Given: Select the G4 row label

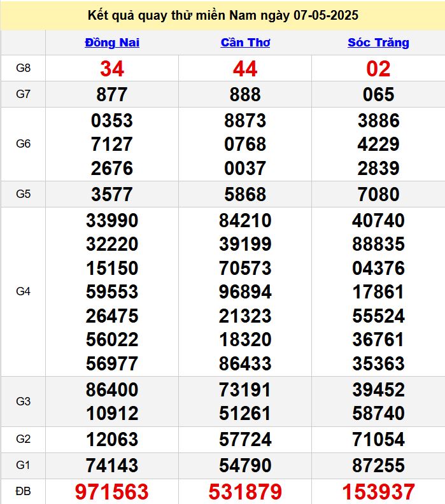Looking at the screenshot, I should coord(23,291).
